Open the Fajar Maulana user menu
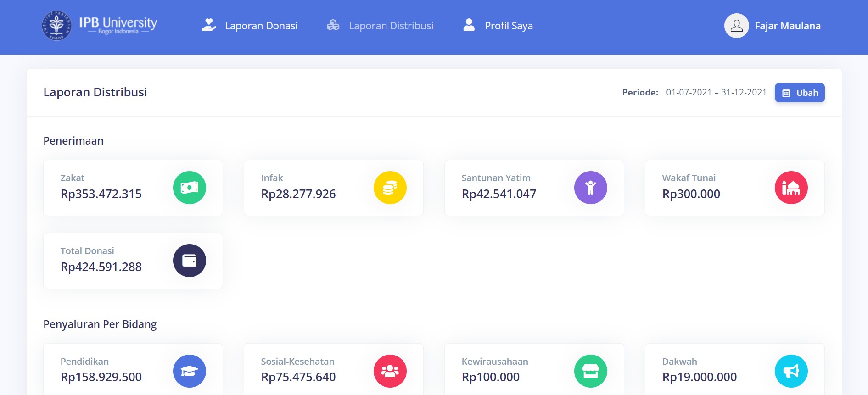Viewport: 868px width, 395px height. tap(787, 26)
